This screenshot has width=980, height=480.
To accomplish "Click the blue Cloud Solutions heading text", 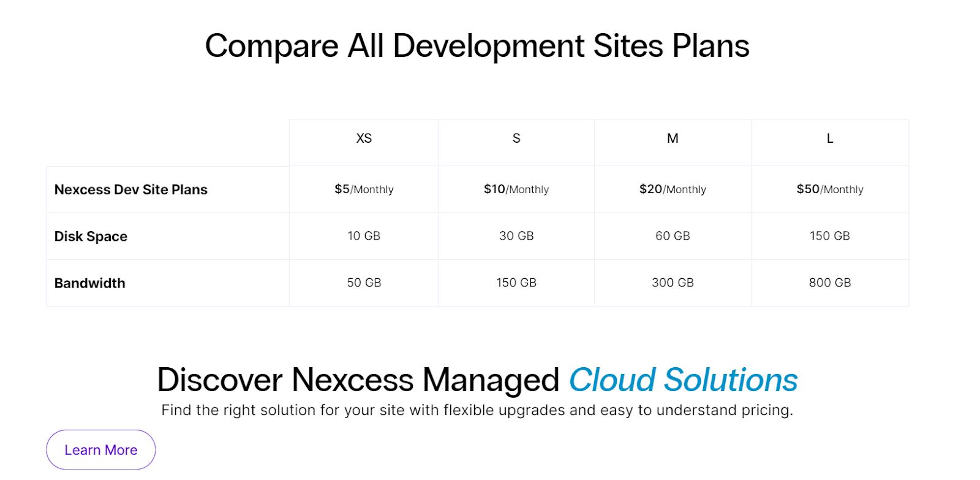I will coord(683,379).
